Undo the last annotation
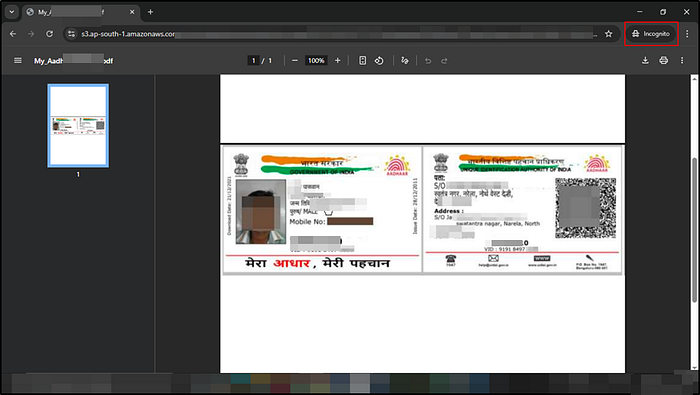Viewport: 700px width, 395px height. pyautogui.click(x=428, y=61)
